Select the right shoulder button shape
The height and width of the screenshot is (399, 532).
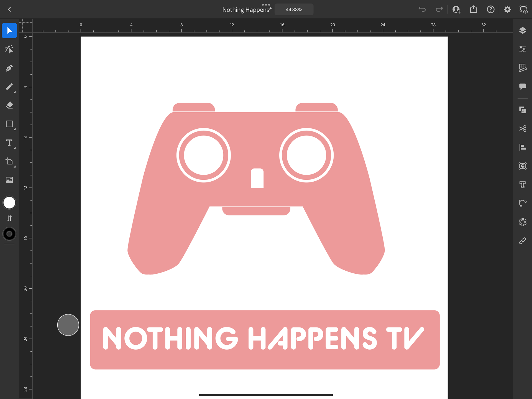click(316, 107)
